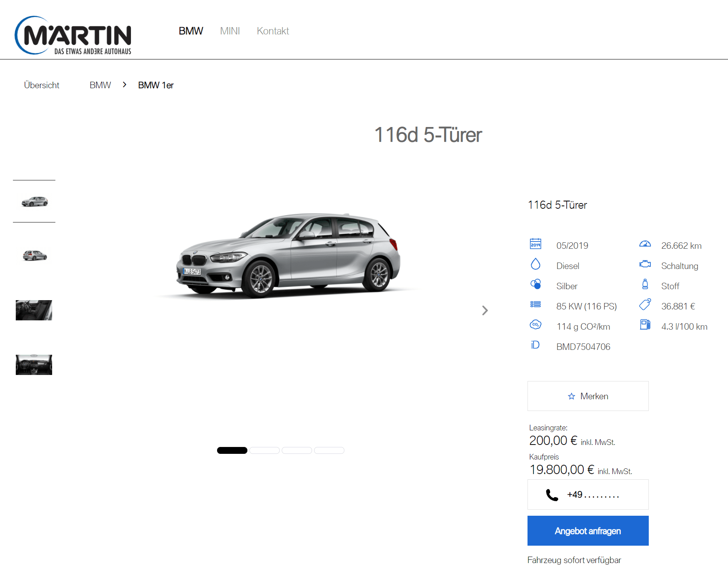728x576 pixels.
Task: Click BMD7504706 vehicle ID text
Action: click(x=583, y=347)
